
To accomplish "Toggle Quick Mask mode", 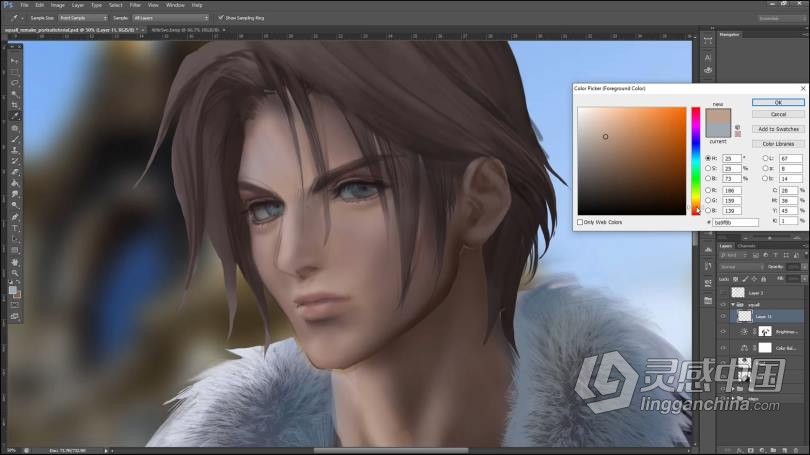I will (14, 305).
